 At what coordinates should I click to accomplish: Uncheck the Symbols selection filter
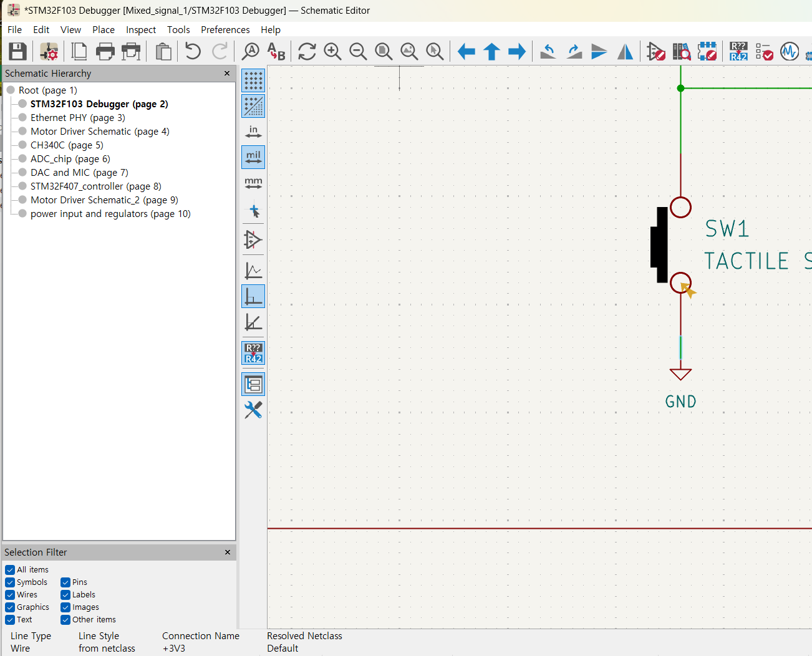tap(10, 582)
